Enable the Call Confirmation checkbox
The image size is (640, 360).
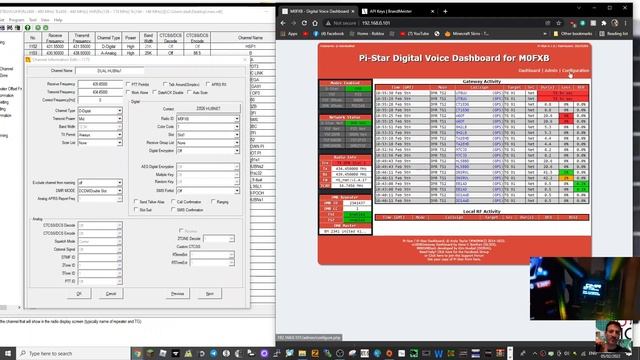(x=173, y=202)
